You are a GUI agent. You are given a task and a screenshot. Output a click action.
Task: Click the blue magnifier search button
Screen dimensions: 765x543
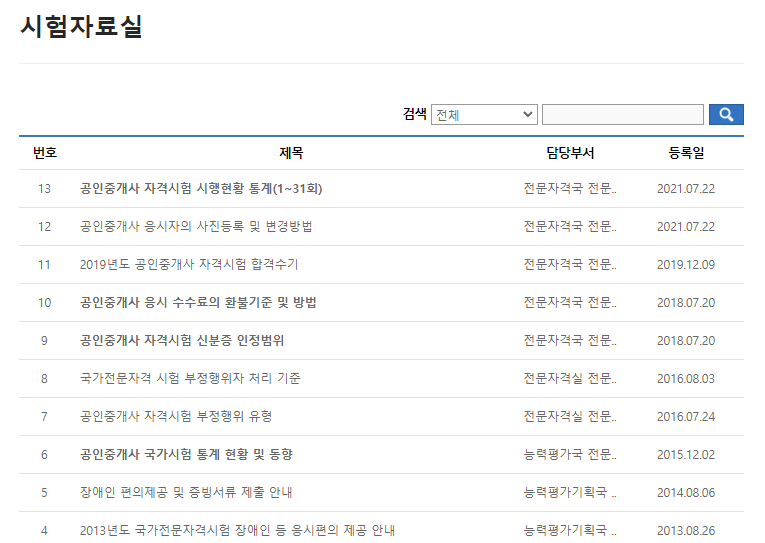726,115
